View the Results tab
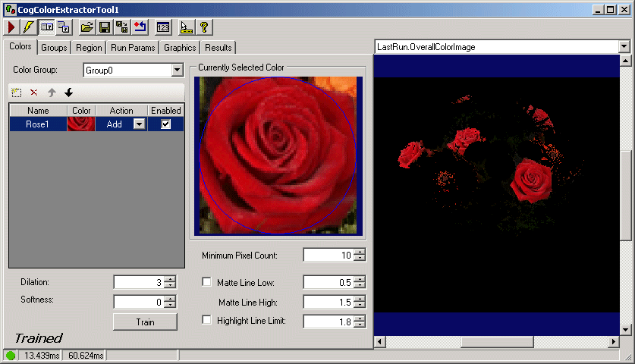635x364 pixels. pyautogui.click(x=218, y=48)
